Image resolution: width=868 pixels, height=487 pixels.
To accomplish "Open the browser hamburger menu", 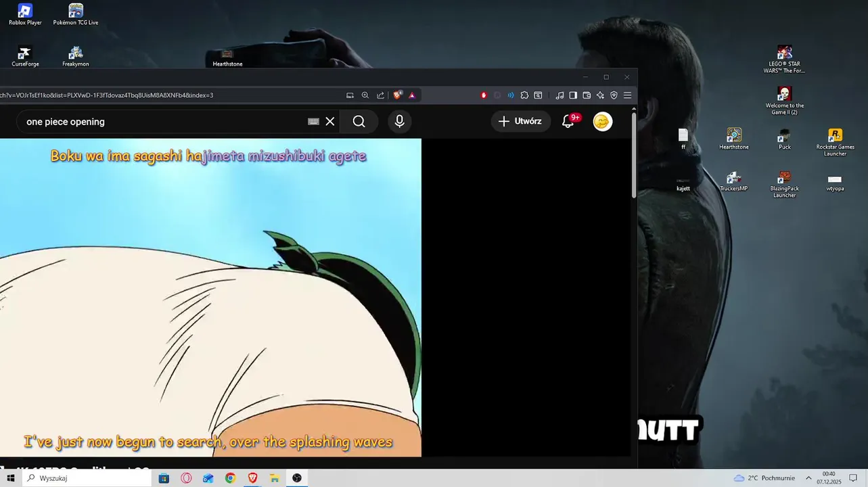I will tap(627, 95).
